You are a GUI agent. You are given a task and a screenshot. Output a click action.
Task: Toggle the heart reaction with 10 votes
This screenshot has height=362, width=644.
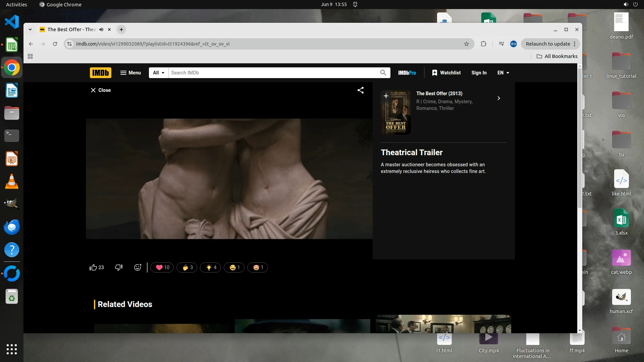[x=162, y=267]
